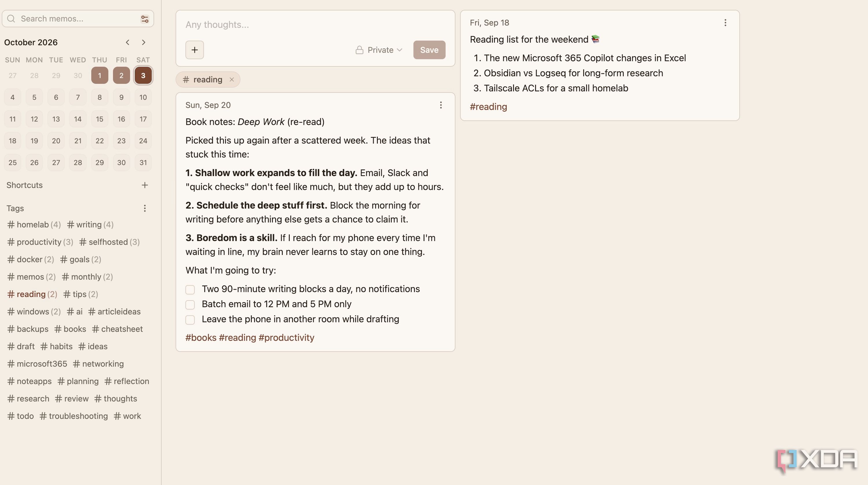The width and height of the screenshot is (868, 485).
Task: Check Two 90-minute writing blocks task
Action: pos(190,290)
